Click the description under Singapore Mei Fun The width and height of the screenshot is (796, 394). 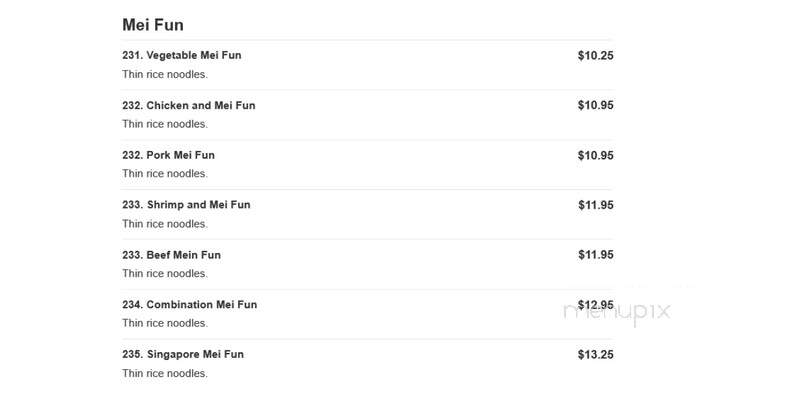tap(165, 373)
